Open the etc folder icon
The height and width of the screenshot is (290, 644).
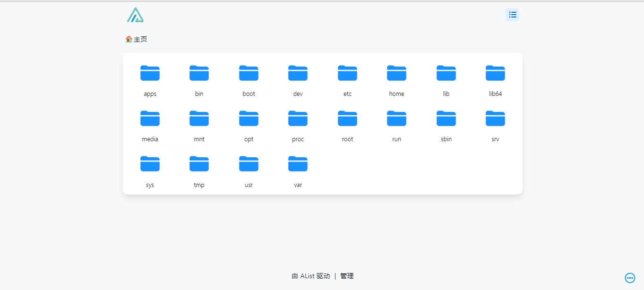coord(347,73)
